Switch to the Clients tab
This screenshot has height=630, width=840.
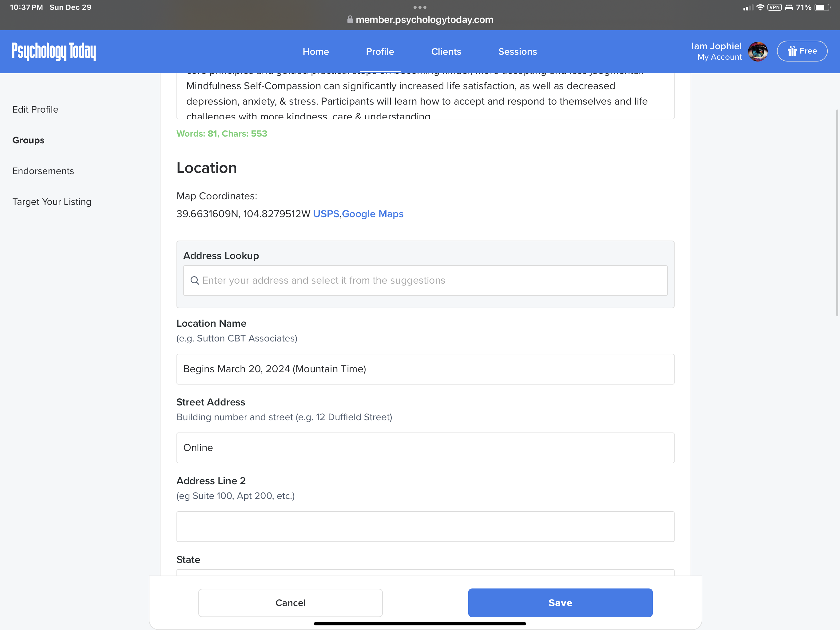pyautogui.click(x=446, y=52)
